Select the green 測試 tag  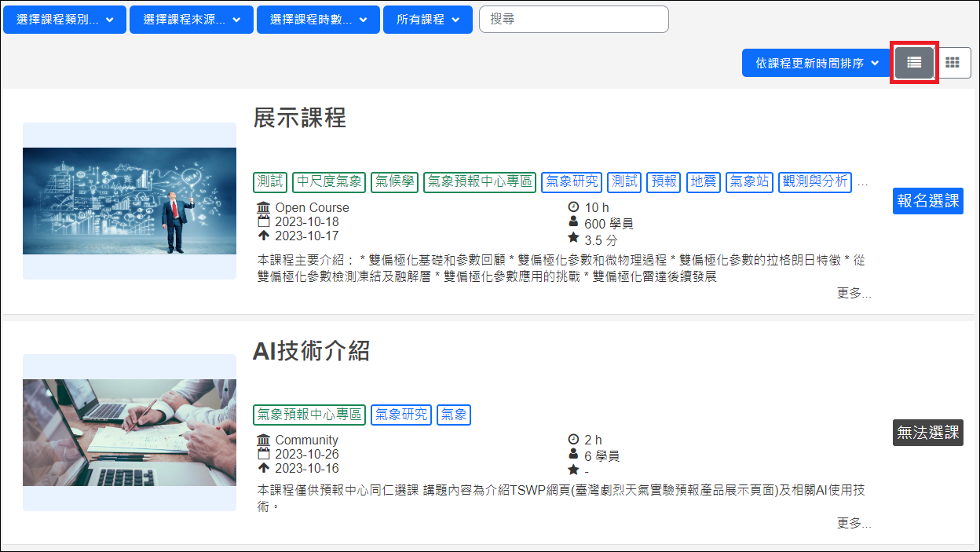[271, 182]
